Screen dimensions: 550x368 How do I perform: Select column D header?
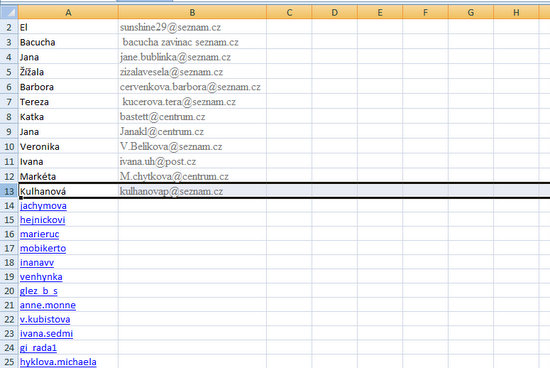pyautogui.click(x=335, y=12)
